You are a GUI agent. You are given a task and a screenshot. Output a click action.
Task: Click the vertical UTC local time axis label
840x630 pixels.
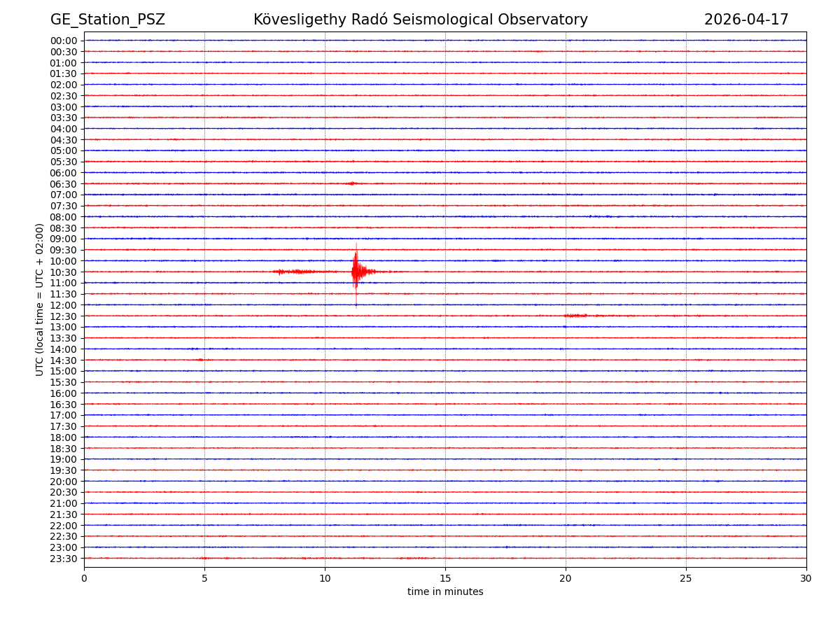coord(40,300)
